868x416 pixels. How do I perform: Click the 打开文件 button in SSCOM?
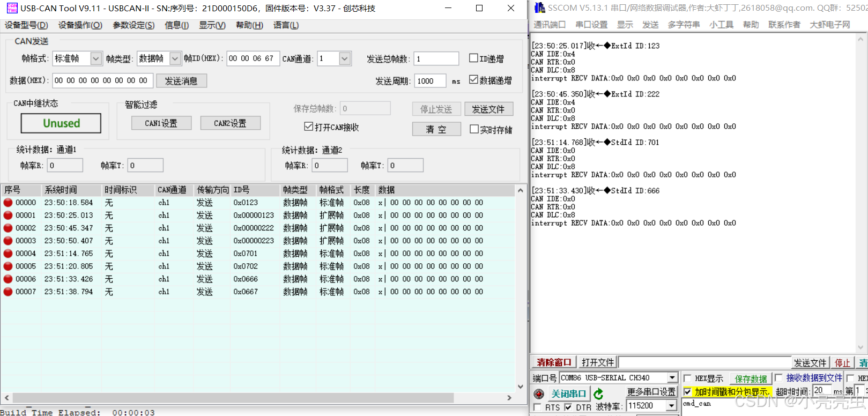click(x=598, y=362)
